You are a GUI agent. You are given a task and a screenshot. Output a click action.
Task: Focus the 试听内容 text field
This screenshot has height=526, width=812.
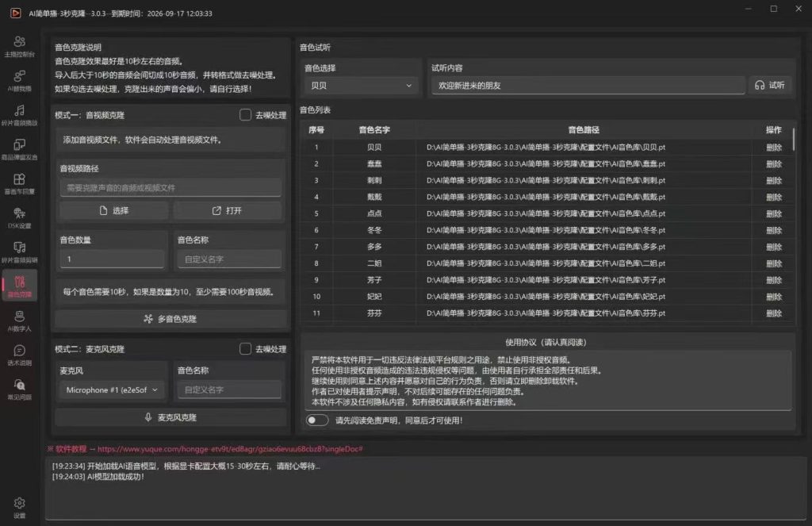pos(588,86)
